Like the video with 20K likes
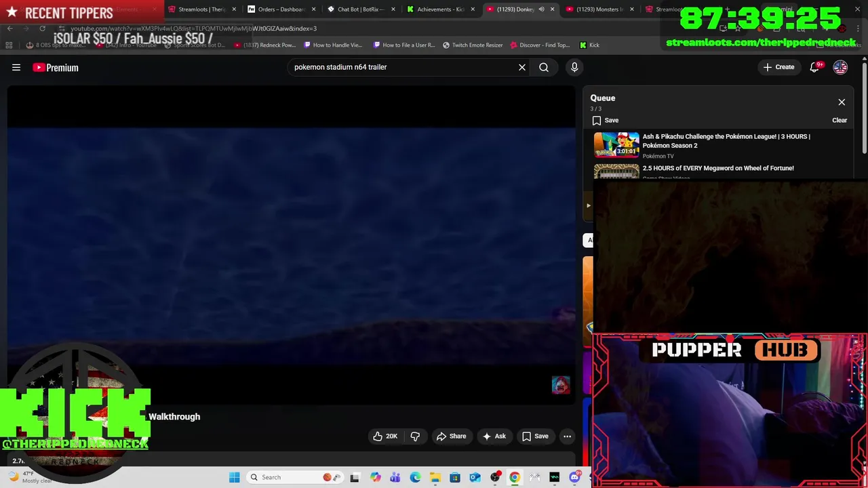The width and height of the screenshot is (868, 488). [384, 436]
